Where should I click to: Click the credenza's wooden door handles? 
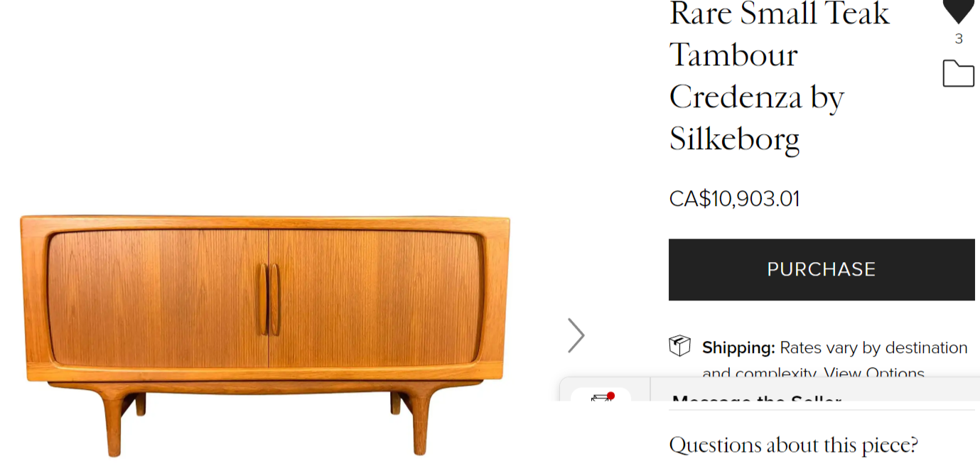[x=269, y=299]
